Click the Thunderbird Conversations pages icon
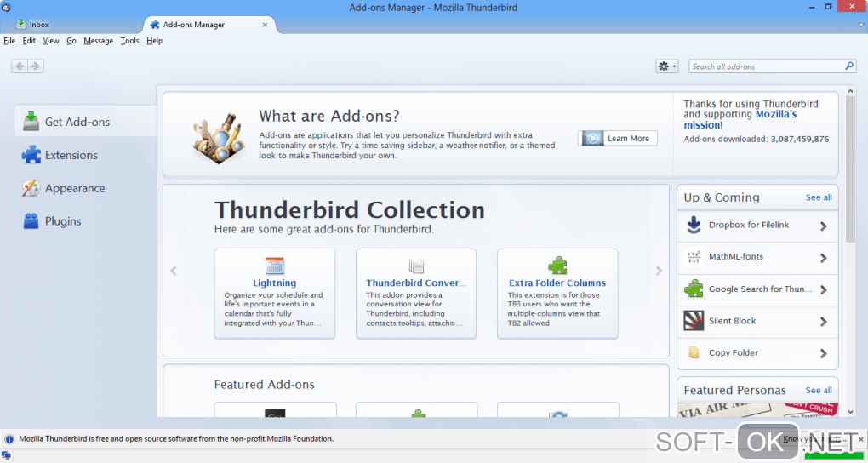This screenshot has height=463, width=868. [416, 266]
